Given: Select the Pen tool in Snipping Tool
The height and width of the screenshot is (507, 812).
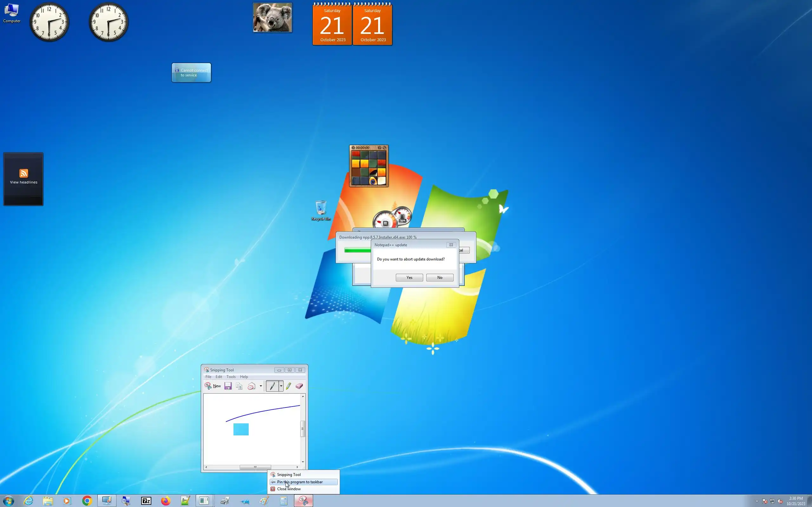Looking at the screenshot, I should [272, 386].
